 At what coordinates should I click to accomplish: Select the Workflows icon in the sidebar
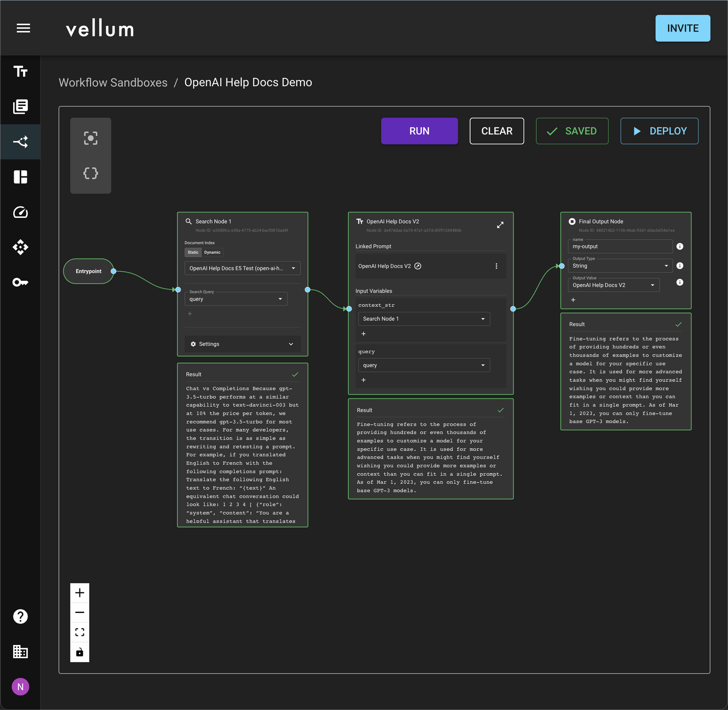click(20, 141)
